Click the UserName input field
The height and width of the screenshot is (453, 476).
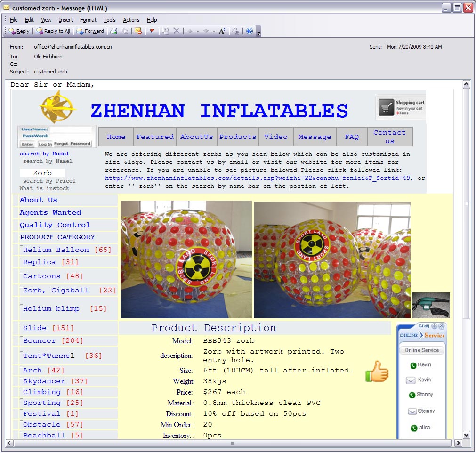71,129
